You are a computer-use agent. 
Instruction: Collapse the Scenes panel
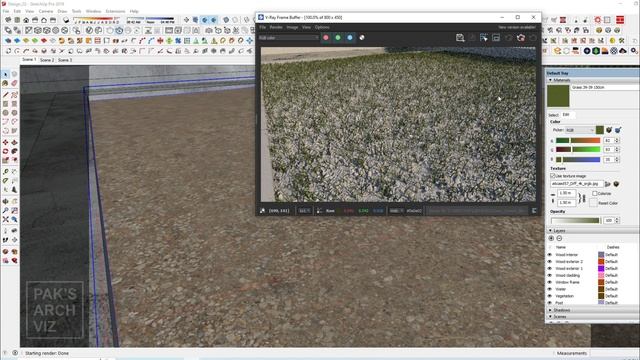pyautogui.click(x=551, y=317)
